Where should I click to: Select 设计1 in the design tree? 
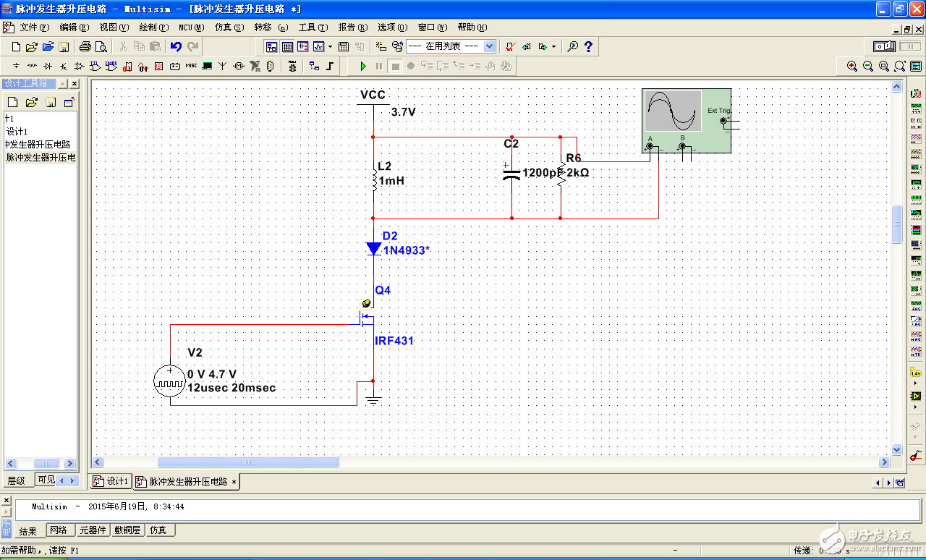point(17,132)
